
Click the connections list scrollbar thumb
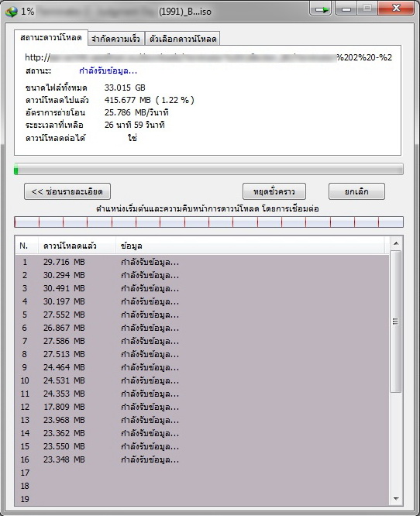396,322
